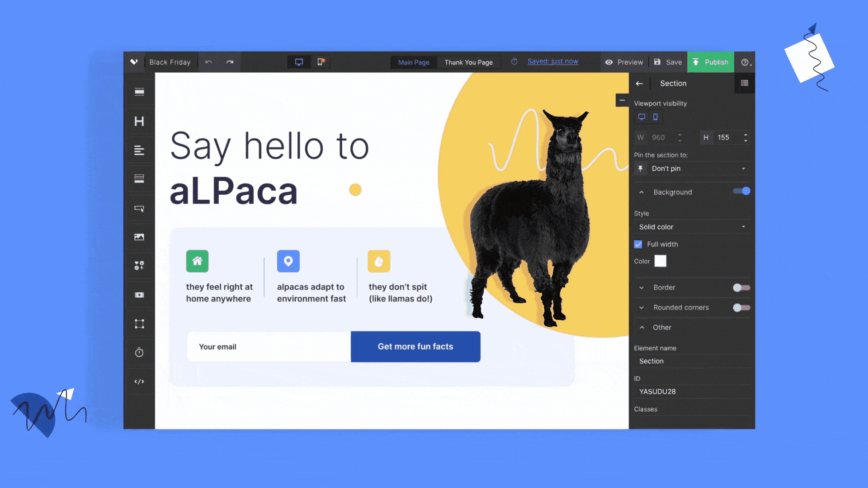This screenshot has width=868, height=488.
Task: Redo the last action
Action: coord(230,62)
